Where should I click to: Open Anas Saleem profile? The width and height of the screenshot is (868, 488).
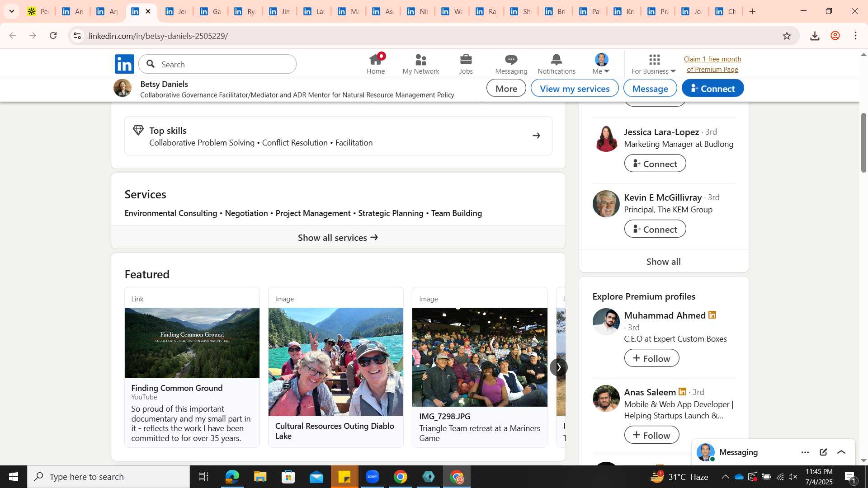[x=650, y=392]
